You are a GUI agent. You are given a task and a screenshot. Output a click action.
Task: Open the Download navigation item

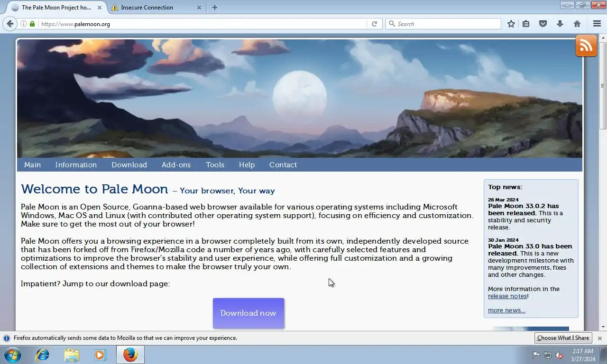coord(129,165)
